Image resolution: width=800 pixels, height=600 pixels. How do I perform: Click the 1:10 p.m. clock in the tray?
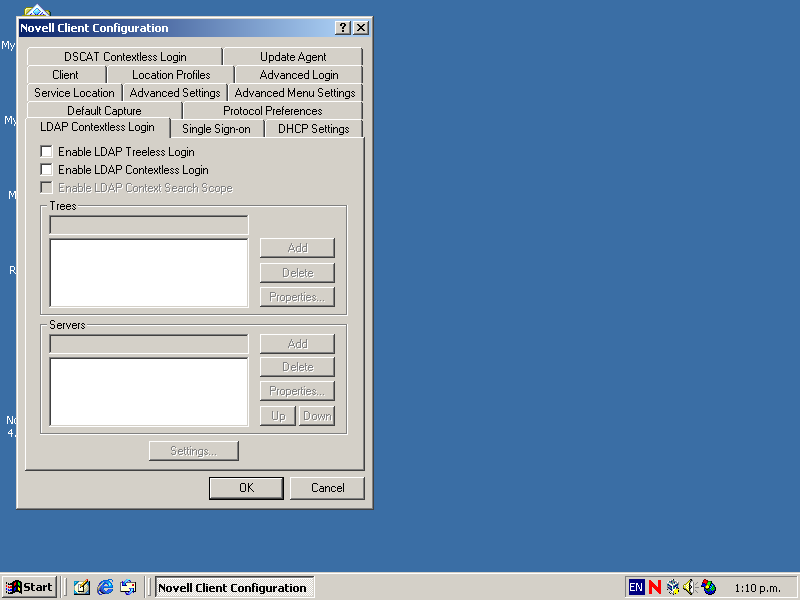757,588
